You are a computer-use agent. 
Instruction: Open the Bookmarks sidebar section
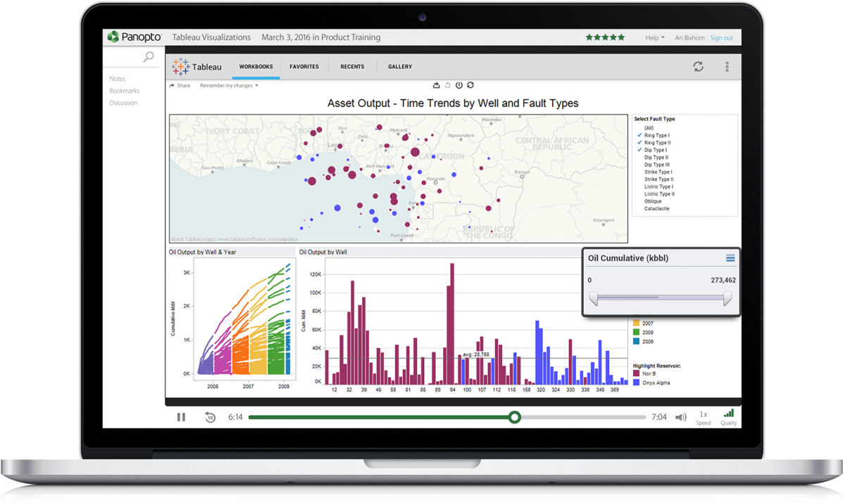[x=124, y=91]
